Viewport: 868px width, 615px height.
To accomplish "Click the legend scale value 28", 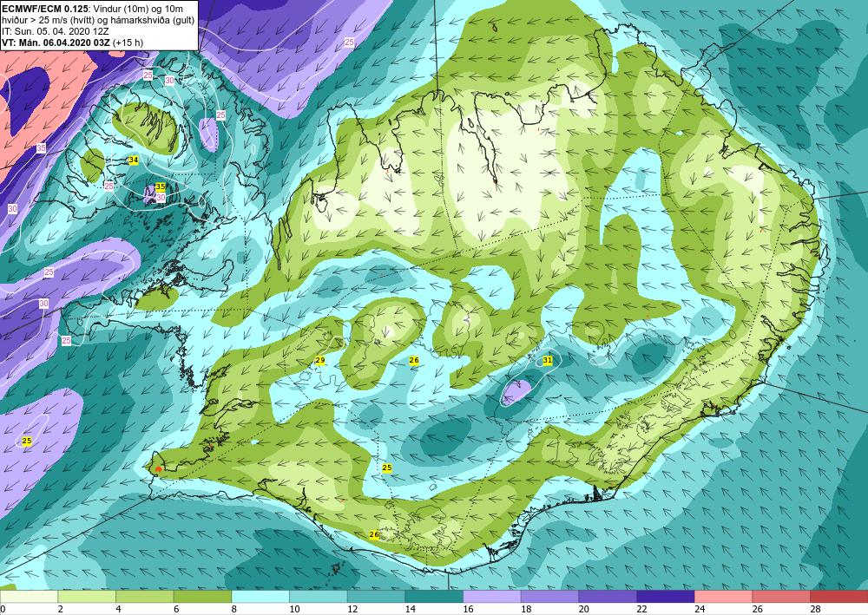I will [815, 609].
